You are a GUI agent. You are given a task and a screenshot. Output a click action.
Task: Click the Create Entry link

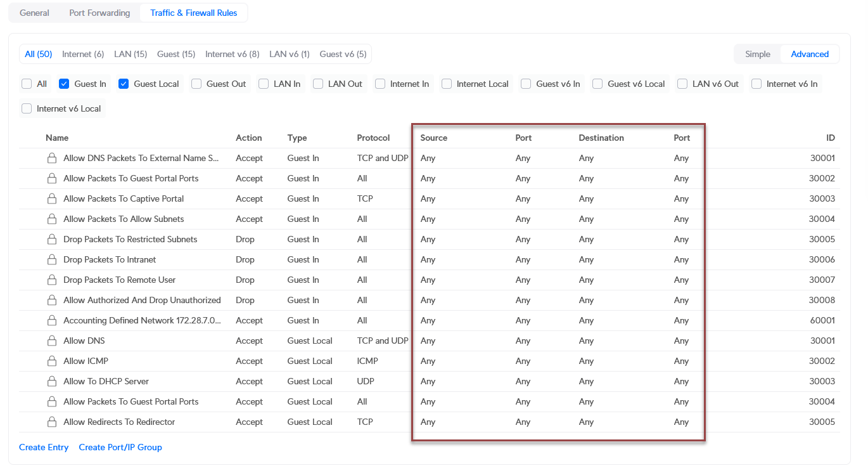tap(44, 447)
